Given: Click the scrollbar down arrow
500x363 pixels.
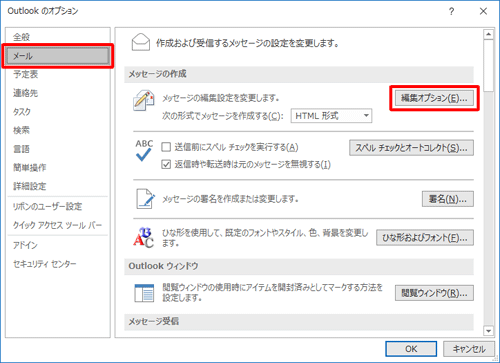Looking at the screenshot, I should (x=489, y=331).
